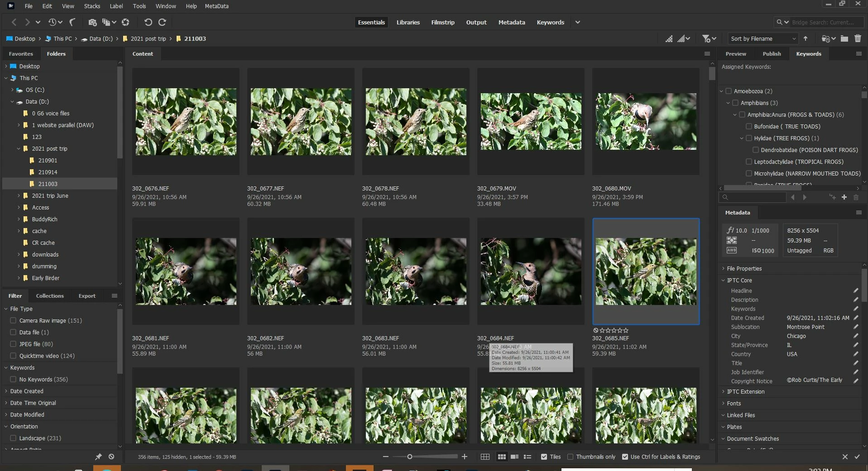Open the Preview panel tab
Screen dimensions: 868x471
coord(736,54)
